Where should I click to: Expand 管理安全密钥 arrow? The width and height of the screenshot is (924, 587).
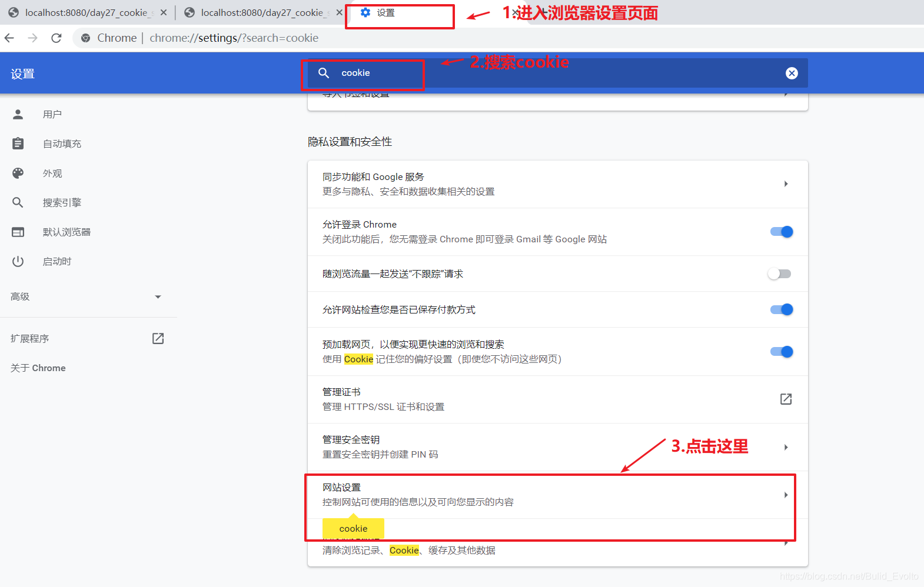pos(786,447)
